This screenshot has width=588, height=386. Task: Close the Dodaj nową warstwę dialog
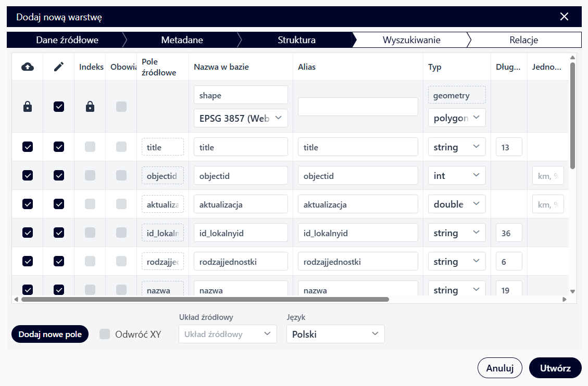564,17
